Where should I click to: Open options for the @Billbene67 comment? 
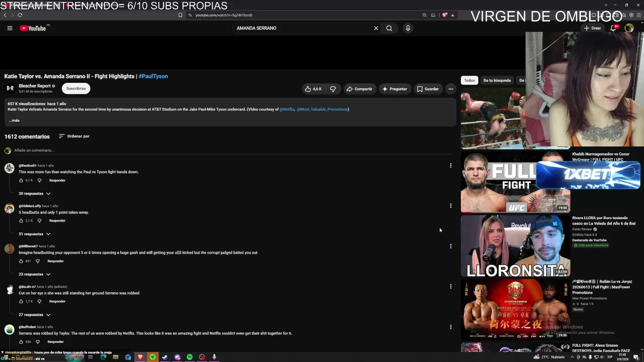tap(451, 246)
